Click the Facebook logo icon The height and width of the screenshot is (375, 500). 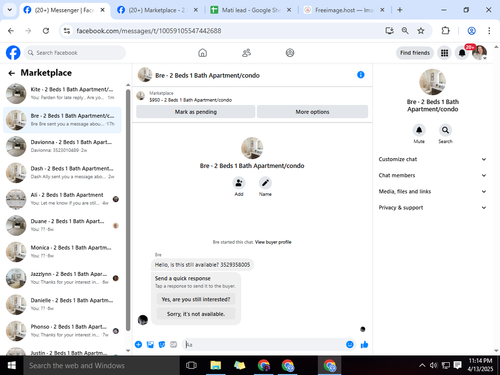(13, 53)
